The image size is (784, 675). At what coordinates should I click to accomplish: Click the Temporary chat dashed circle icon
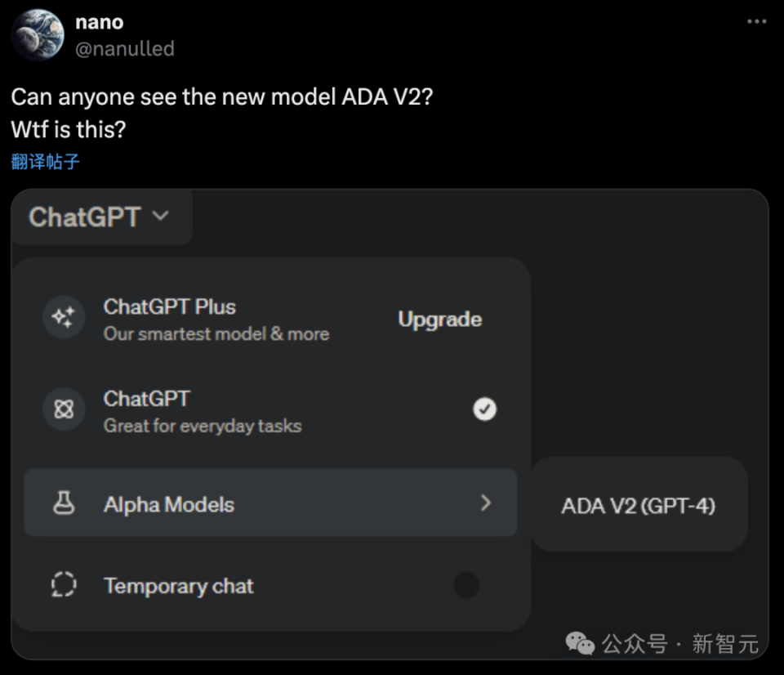(x=63, y=585)
